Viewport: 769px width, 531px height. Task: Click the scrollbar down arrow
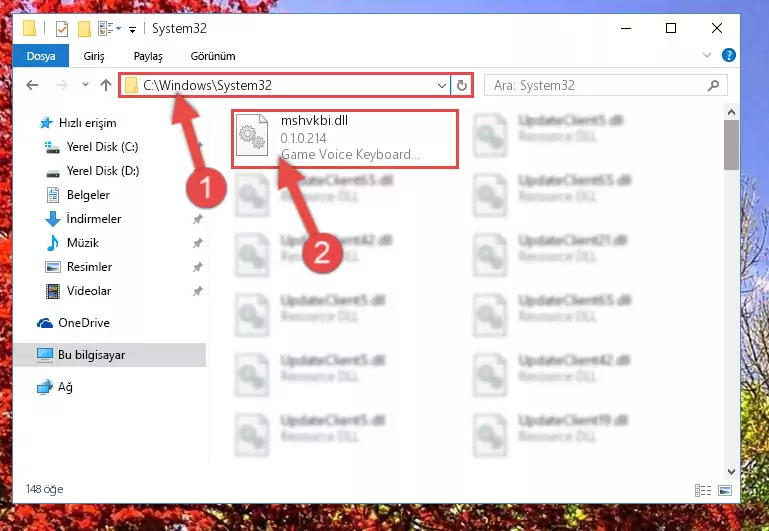(x=731, y=472)
